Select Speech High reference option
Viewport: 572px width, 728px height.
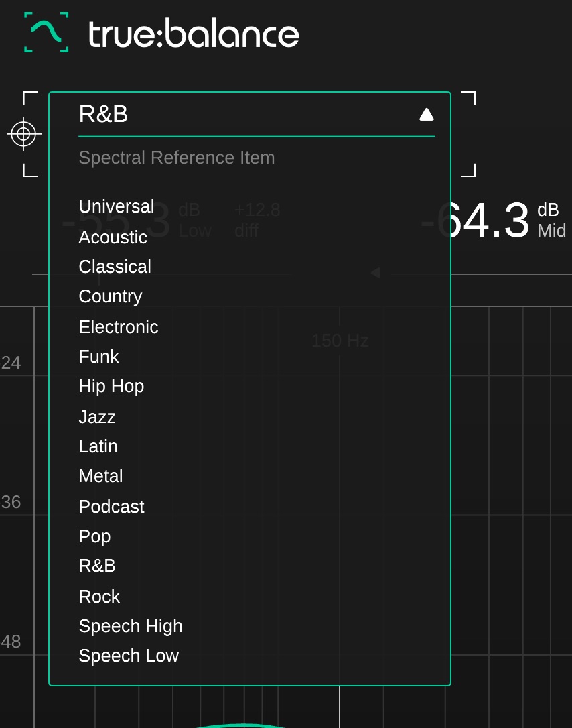[131, 626]
